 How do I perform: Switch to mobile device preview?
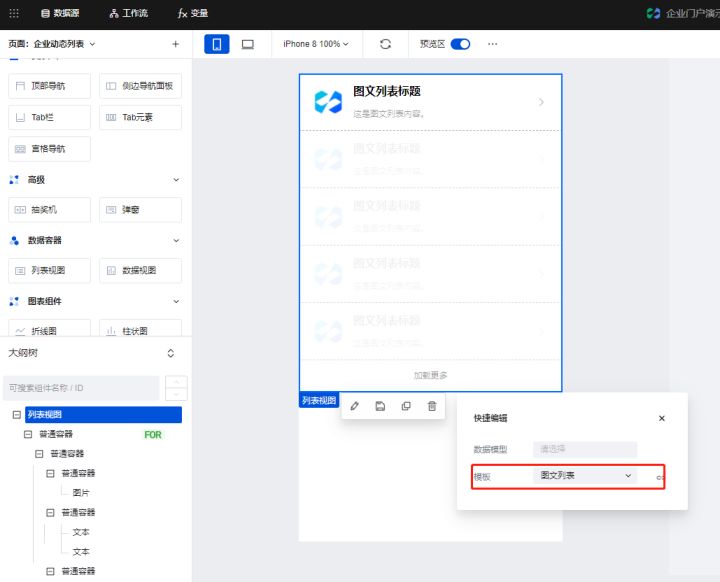pyautogui.click(x=217, y=44)
